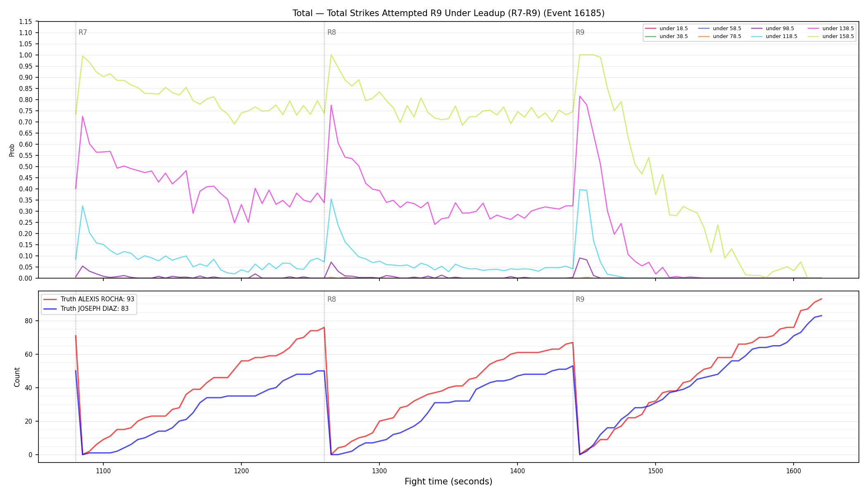Viewport: 868px width, 496px height.
Task: Click the chart title mentioning Event 16185
Action: click(x=448, y=13)
